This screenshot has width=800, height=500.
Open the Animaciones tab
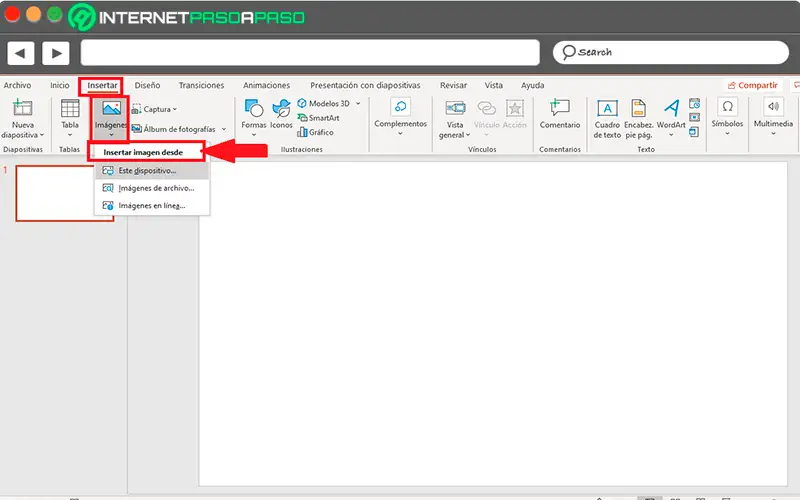[x=266, y=85]
